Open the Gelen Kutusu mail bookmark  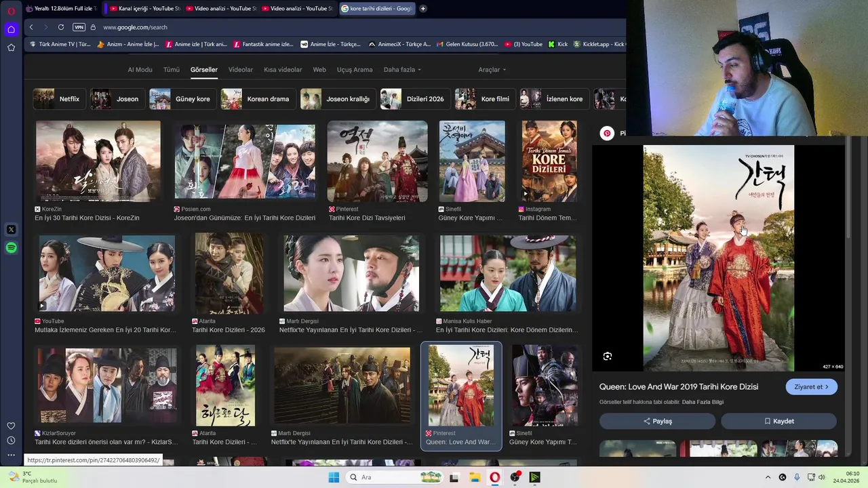pyautogui.click(x=467, y=44)
